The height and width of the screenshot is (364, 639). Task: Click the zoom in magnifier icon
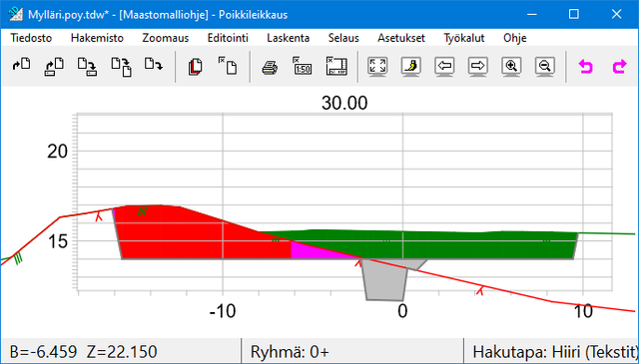click(511, 67)
